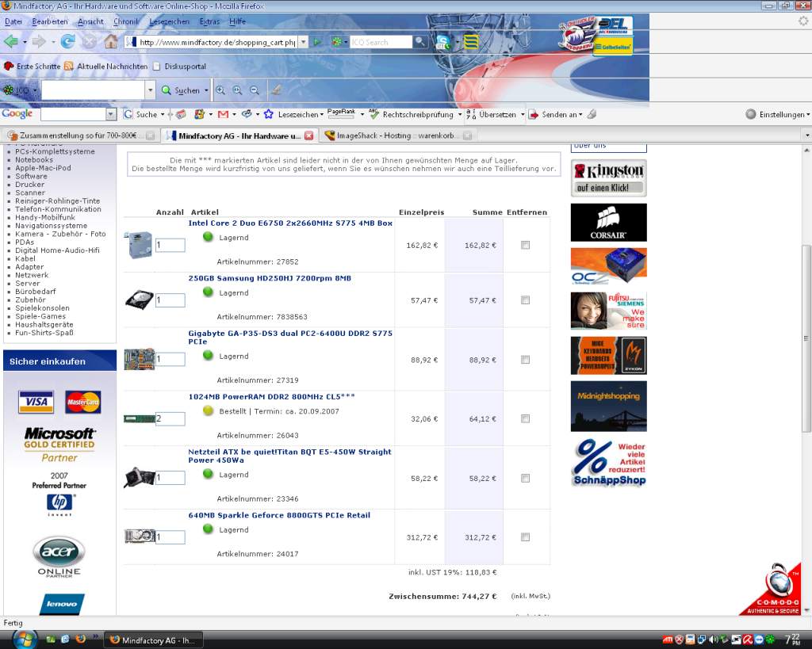Tick Entfernen checkbox for PowerRAM DDR2
Image resolution: width=812 pixels, height=649 pixels.
525,418
